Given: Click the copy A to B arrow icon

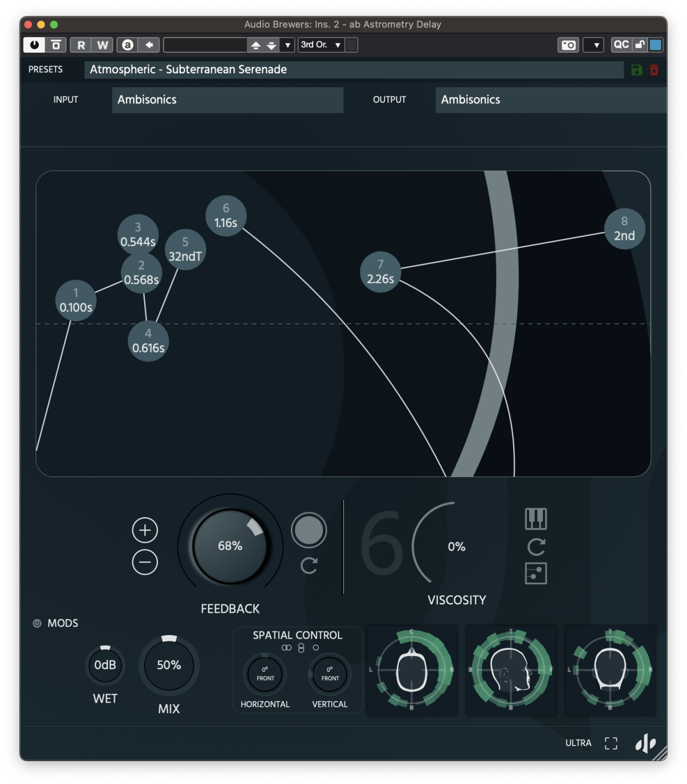Looking at the screenshot, I should coord(149,45).
